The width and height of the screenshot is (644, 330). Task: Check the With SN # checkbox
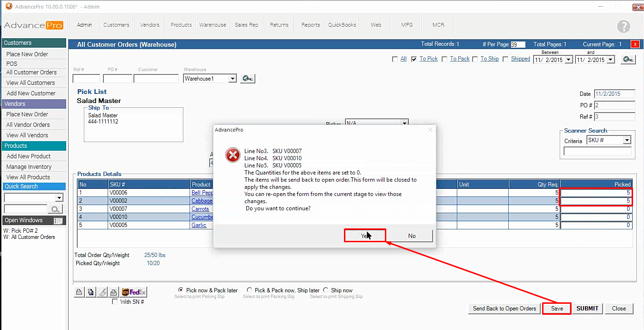point(114,302)
